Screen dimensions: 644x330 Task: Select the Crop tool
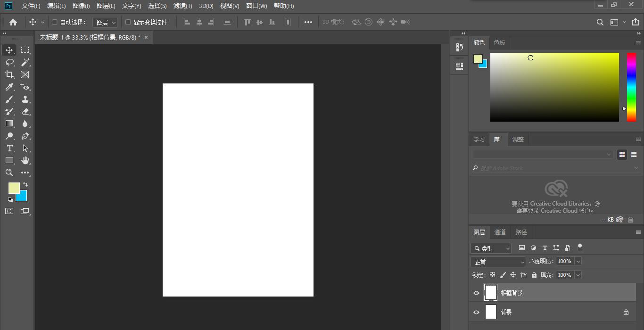pyautogui.click(x=9, y=74)
